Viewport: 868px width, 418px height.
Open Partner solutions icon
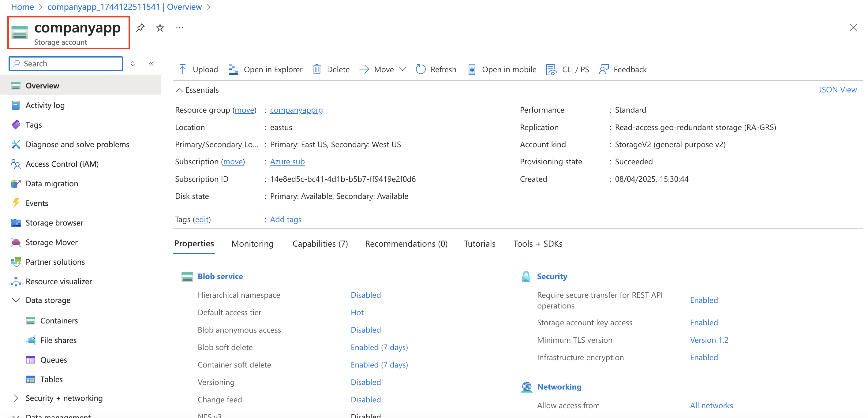tap(16, 261)
